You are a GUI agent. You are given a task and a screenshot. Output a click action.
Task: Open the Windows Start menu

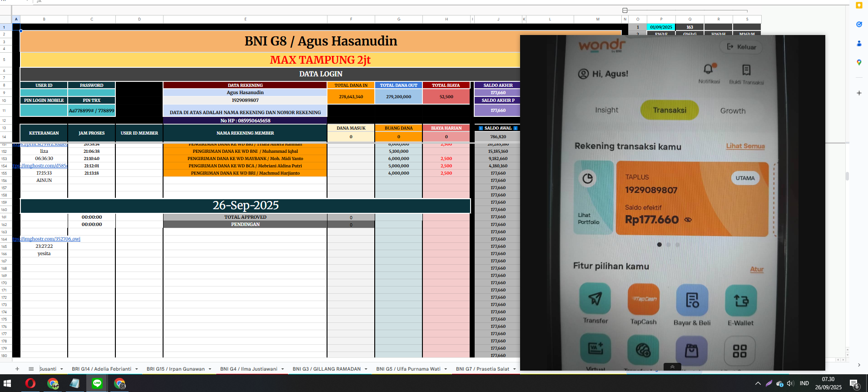pos(7,383)
